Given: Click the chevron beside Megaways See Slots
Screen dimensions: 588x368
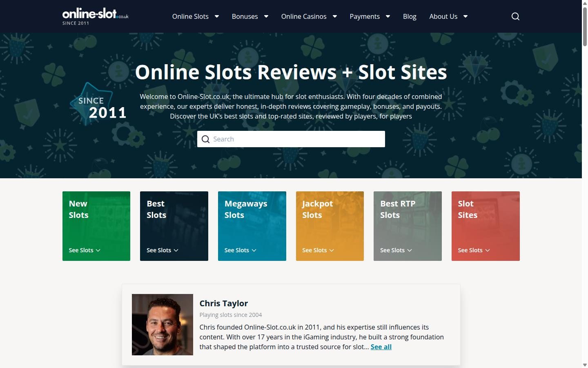Looking at the screenshot, I should coord(254,250).
